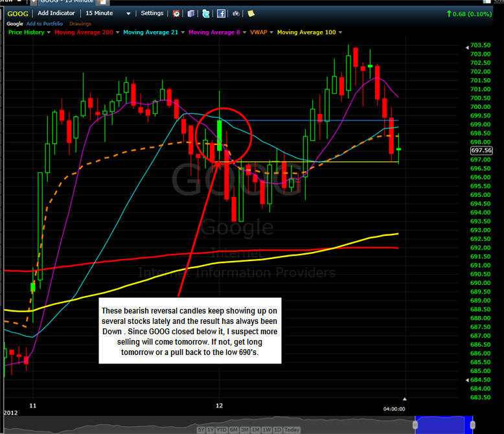Click the Add to Portfolio link
Viewport: 504px width, 434px height.
pos(44,24)
